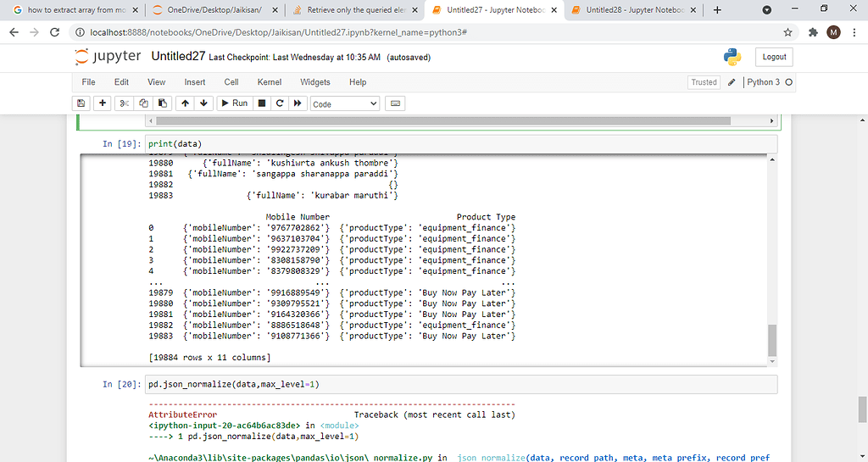Switch to the Untitled28 Jupyter Notebook tab

click(x=631, y=10)
